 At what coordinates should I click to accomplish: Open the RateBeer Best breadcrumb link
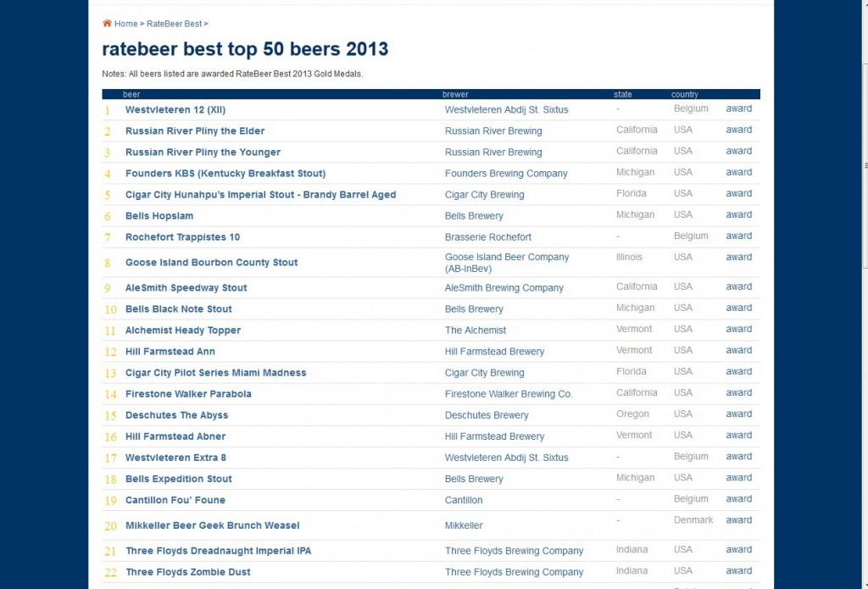(x=175, y=24)
